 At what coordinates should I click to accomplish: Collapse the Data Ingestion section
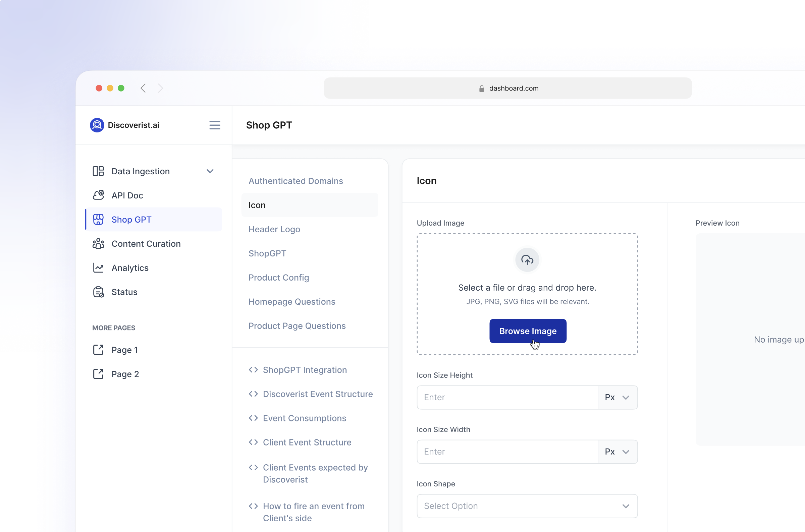click(x=210, y=171)
